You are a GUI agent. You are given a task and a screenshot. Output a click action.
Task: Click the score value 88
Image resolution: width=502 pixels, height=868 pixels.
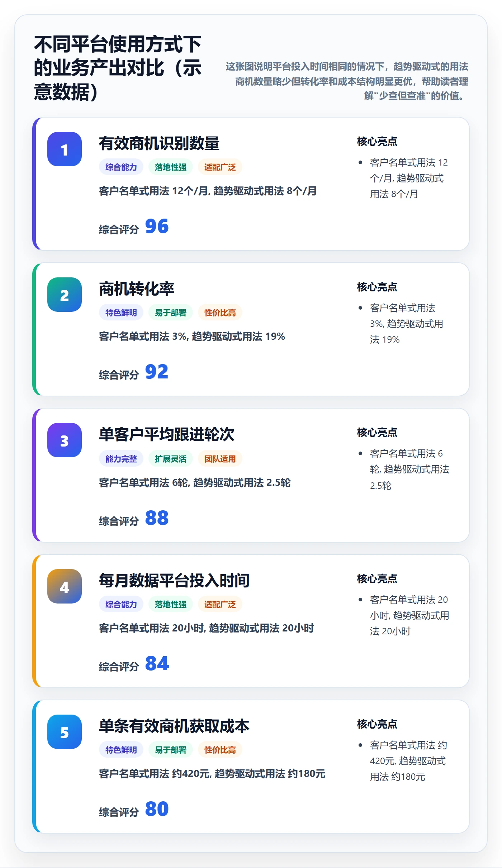(157, 518)
